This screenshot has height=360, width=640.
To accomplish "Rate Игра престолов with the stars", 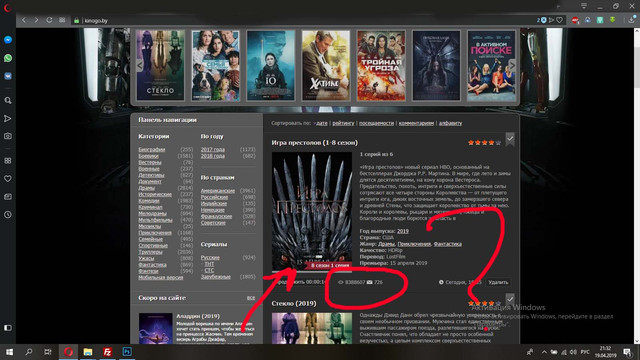I will click(x=484, y=142).
